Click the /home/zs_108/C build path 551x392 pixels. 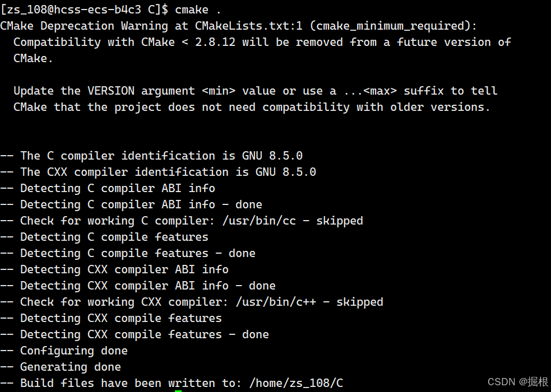pyautogui.click(x=296, y=383)
